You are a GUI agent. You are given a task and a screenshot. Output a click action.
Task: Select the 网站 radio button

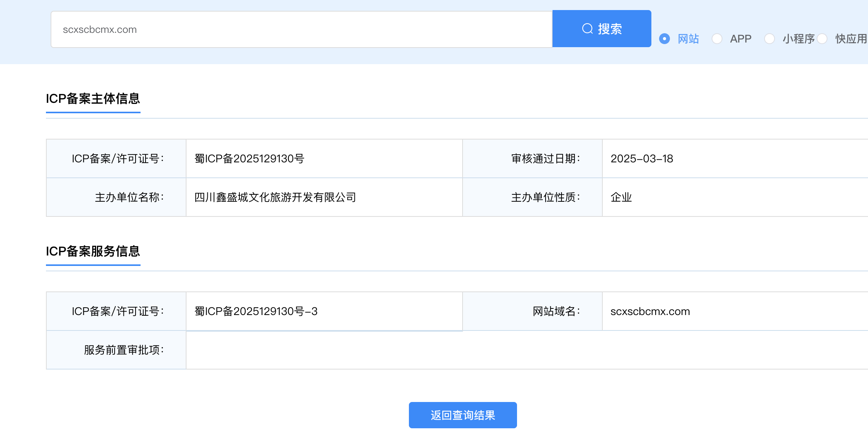[665, 39]
